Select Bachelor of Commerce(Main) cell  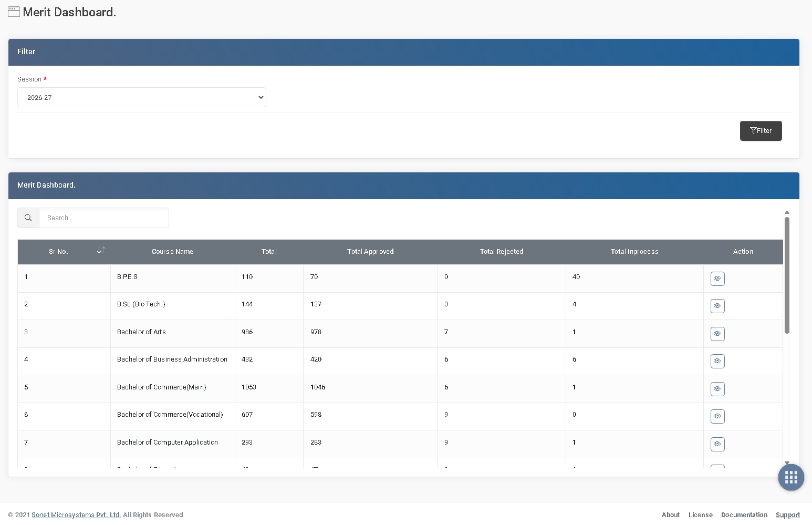tap(173, 389)
